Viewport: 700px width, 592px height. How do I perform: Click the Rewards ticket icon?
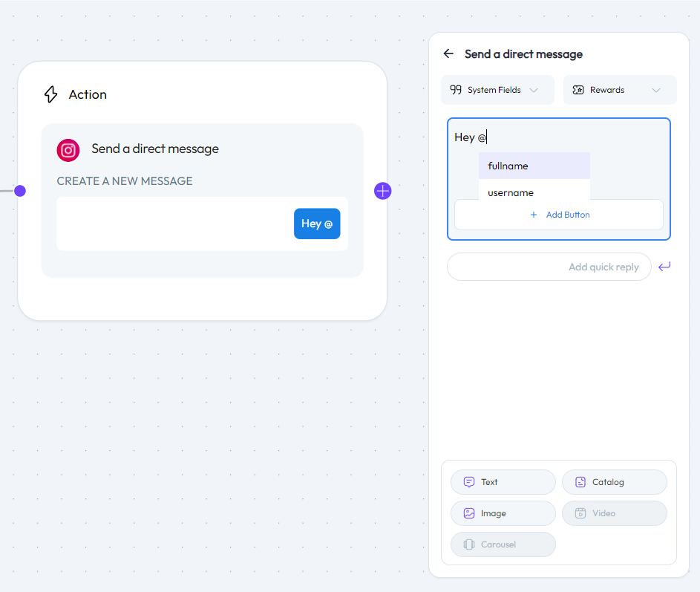pos(578,90)
